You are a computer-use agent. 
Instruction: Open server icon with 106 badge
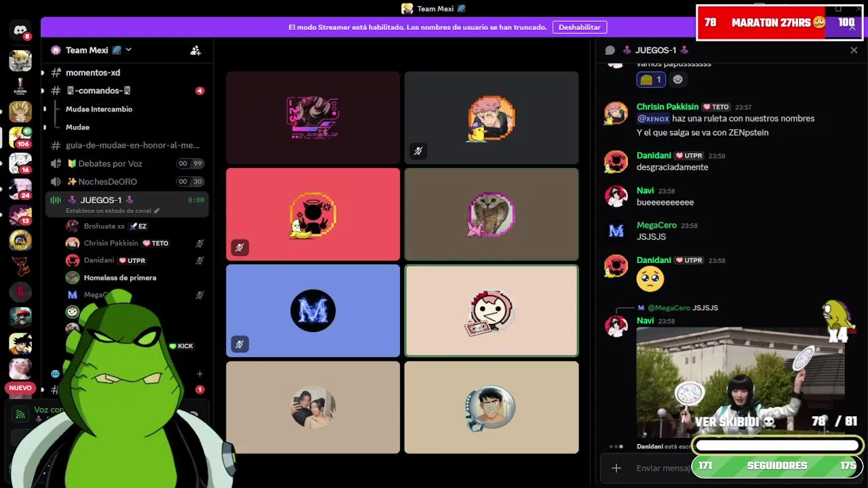pos(20,138)
